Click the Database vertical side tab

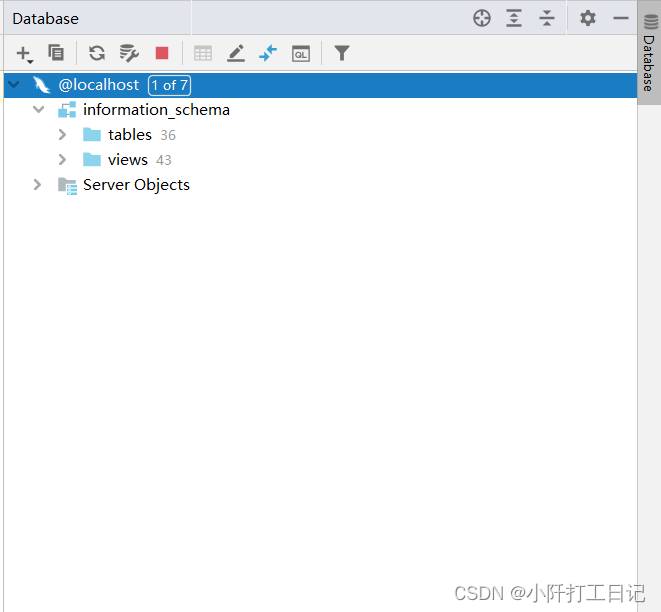(x=649, y=52)
